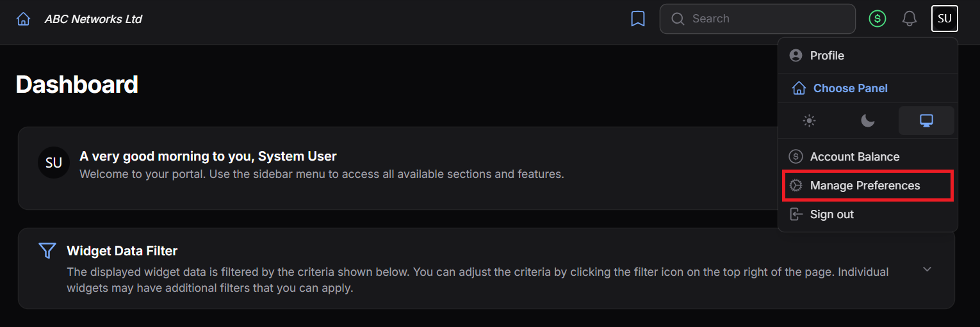The width and height of the screenshot is (980, 327).
Task: Click the gear icon beside Manage Preferences
Action: point(796,186)
